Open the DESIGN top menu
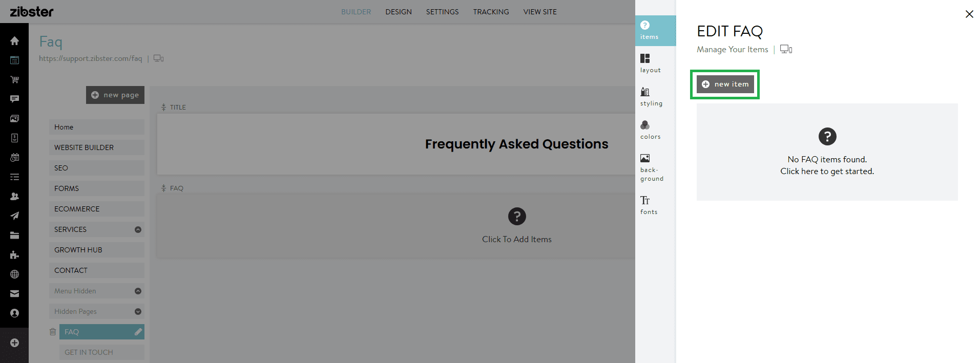The height and width of the screenshot is (363, 980). [399, 12]
